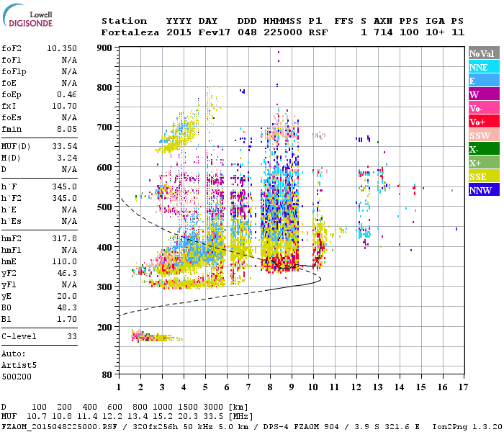Click the Fortaleza station name
Screen dimensions: 504x432
pyautogui.click(x=130, y=32)
